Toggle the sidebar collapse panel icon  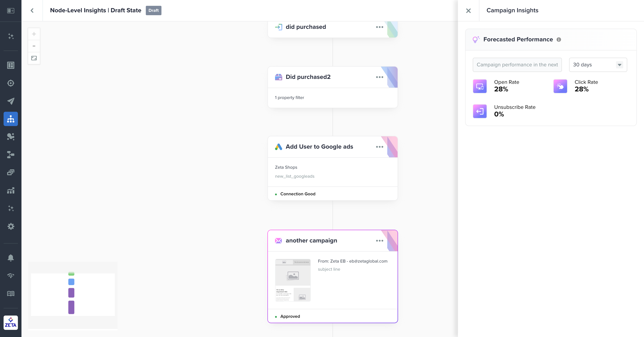click(x=11, y=11)
